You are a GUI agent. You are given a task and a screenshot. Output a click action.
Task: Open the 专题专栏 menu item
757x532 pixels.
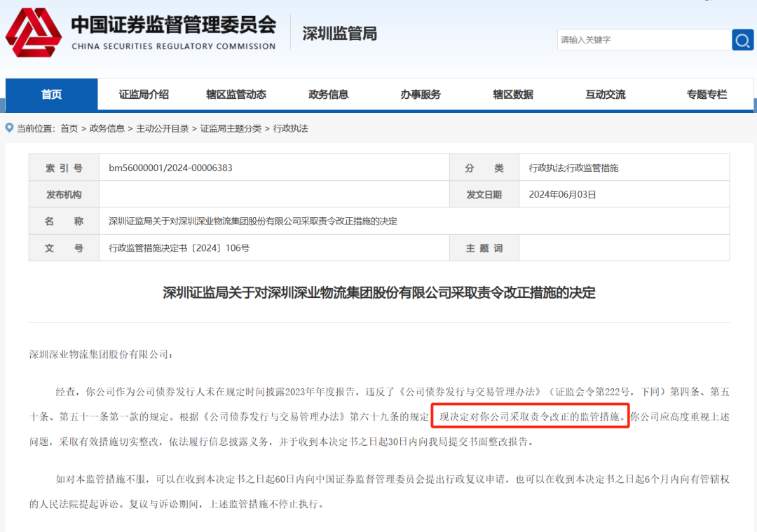[707, 94]
